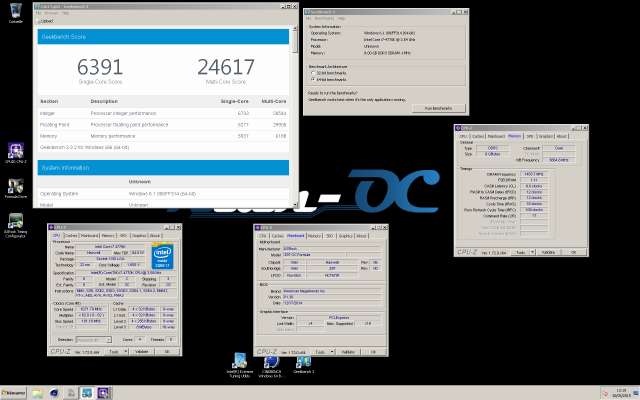Expand Tools dropdown arrow in CPU-Z CPU window
The image size is (640, 400).
pyautogui.click(x=126, y=351)
